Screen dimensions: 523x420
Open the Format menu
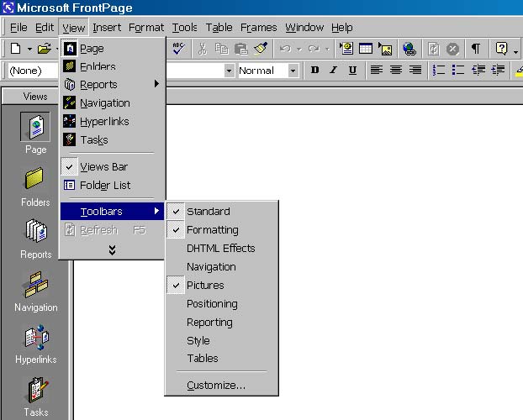pyautogui.click(x=146, y=28)
